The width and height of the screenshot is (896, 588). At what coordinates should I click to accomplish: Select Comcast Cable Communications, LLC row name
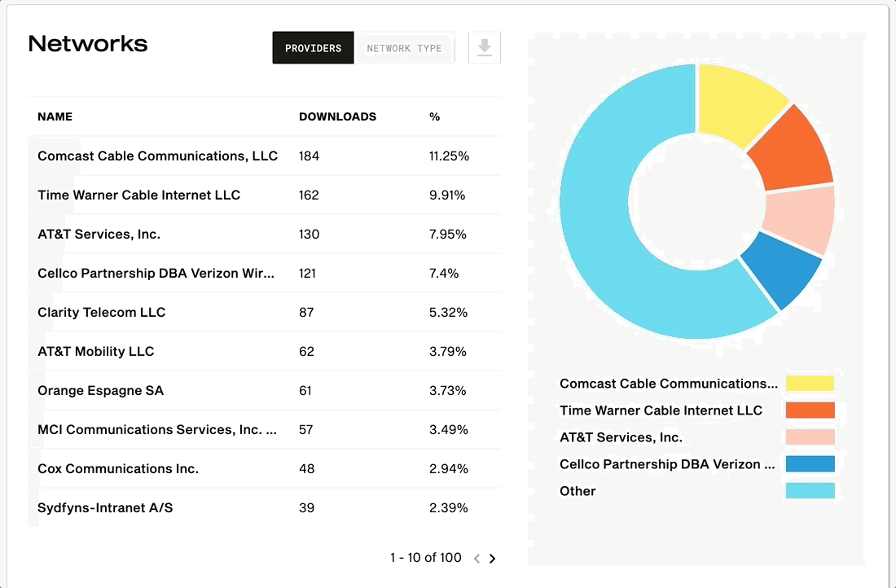tap(158, 156)
